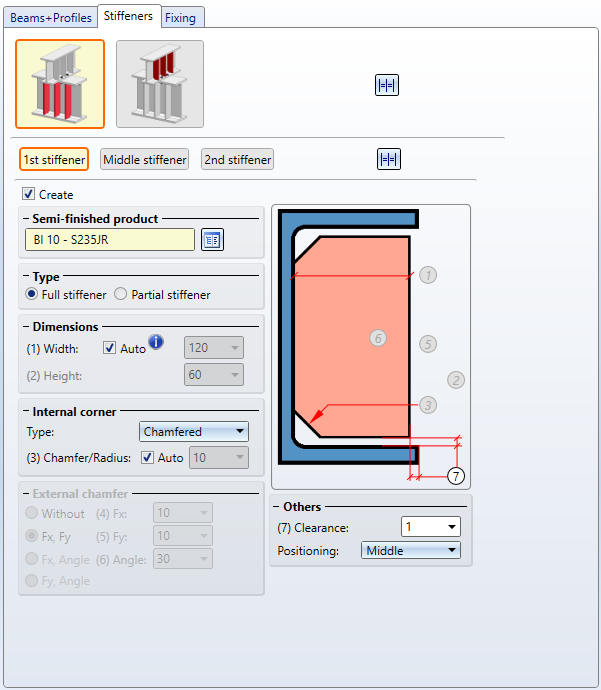This screenshot has width=601, height=690.
Task: Click diagram marker 6 on stiffener preview
Action: (x=378, y=338)
